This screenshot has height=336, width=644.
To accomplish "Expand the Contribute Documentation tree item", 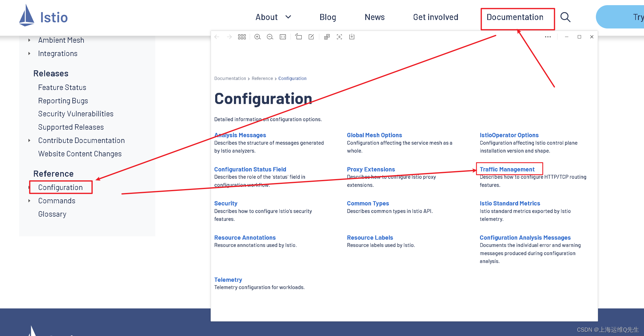I will pos(29,140).
